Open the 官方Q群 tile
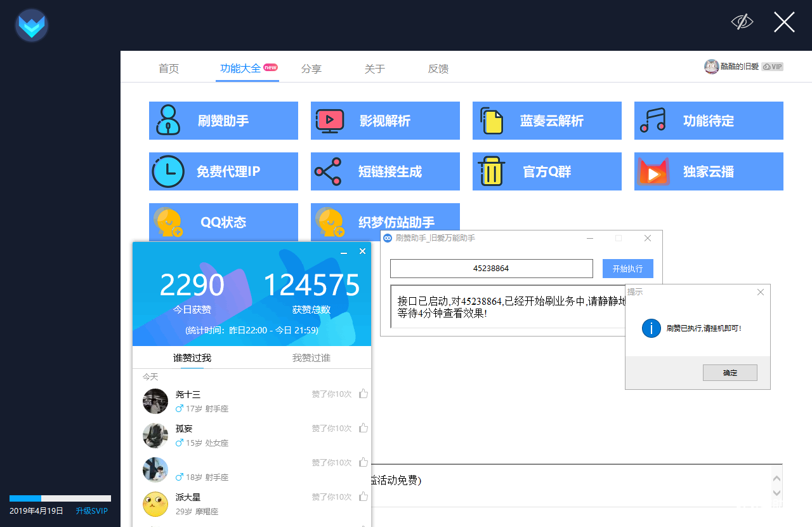Viewport: 812px width, 527px height. point(547,171)
